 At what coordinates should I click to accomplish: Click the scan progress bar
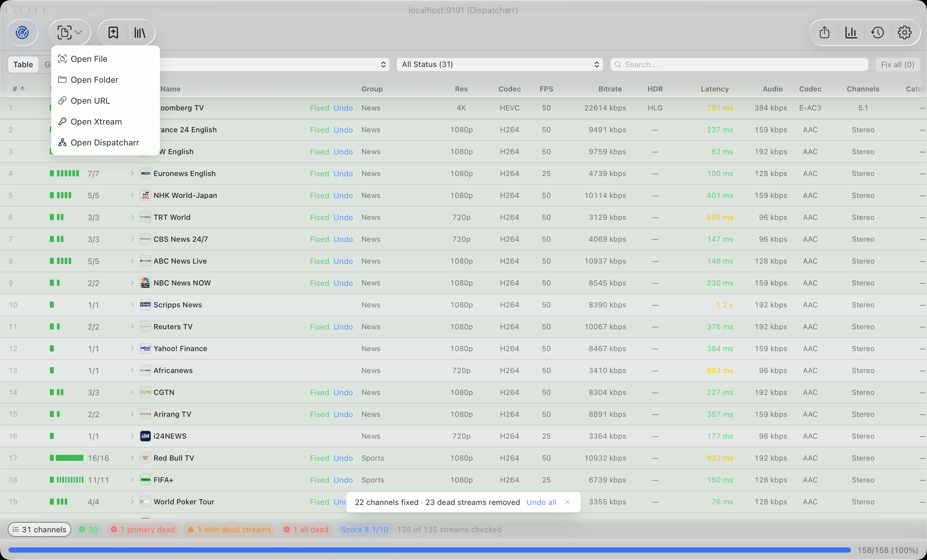point(429,550)
